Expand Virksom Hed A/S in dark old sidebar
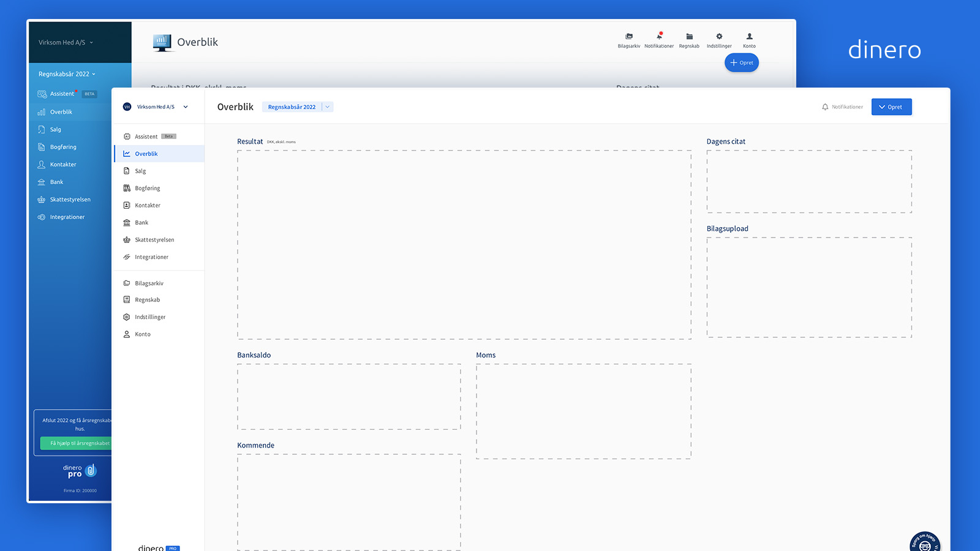This screenshot has width=980, height=551. tap(66, 42)
